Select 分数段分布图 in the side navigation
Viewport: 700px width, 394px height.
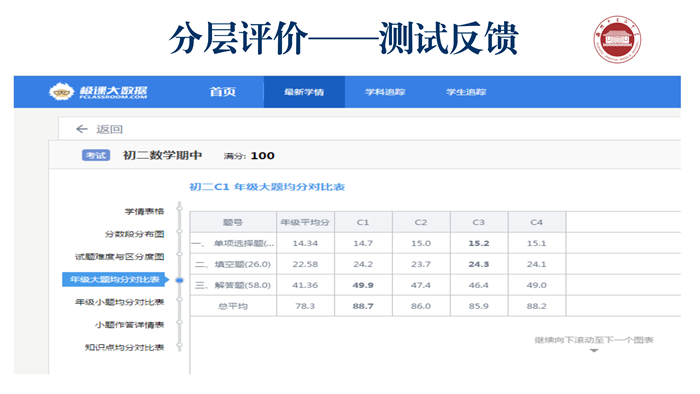[134, 234]
